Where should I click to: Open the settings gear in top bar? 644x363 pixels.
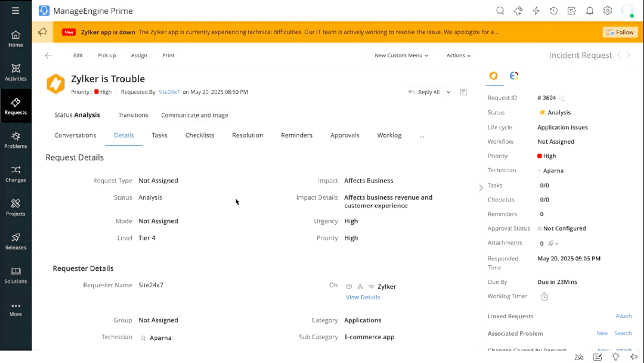click(x=607, y=11)
